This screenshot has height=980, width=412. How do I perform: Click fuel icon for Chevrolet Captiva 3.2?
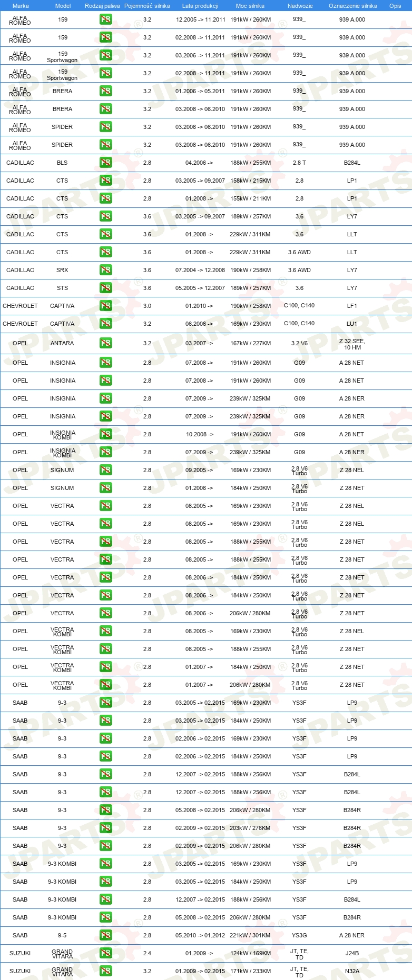point(105,324)
